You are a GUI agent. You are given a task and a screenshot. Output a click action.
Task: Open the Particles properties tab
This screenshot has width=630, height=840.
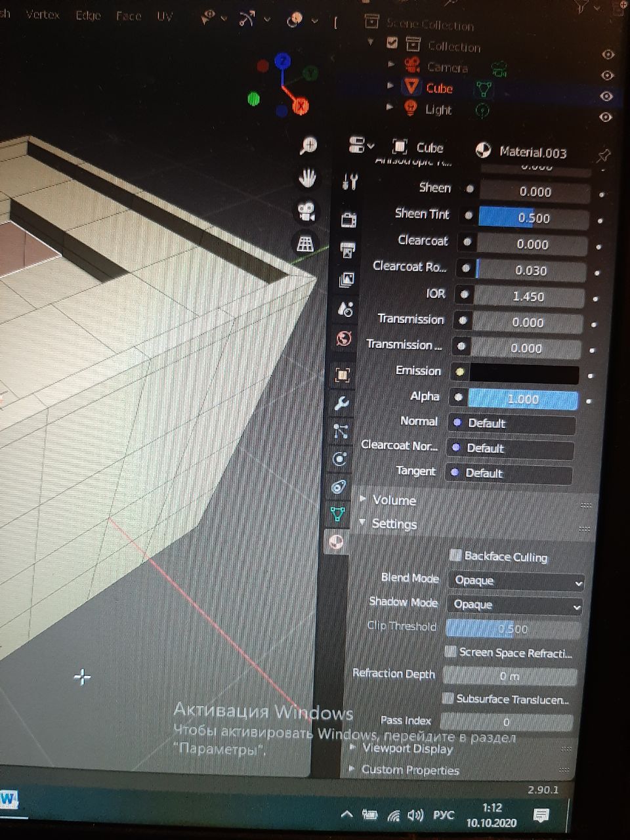341,431
